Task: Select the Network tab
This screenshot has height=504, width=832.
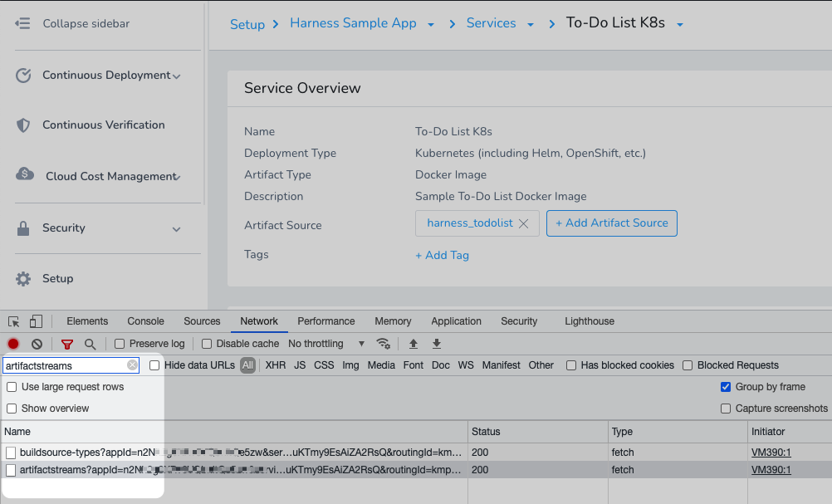Action: pyautogui.click(x=259, y=321)
